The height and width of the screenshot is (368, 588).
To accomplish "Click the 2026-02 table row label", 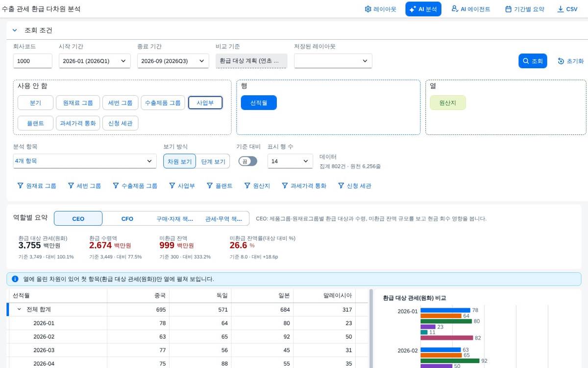I will coord(44,337).
